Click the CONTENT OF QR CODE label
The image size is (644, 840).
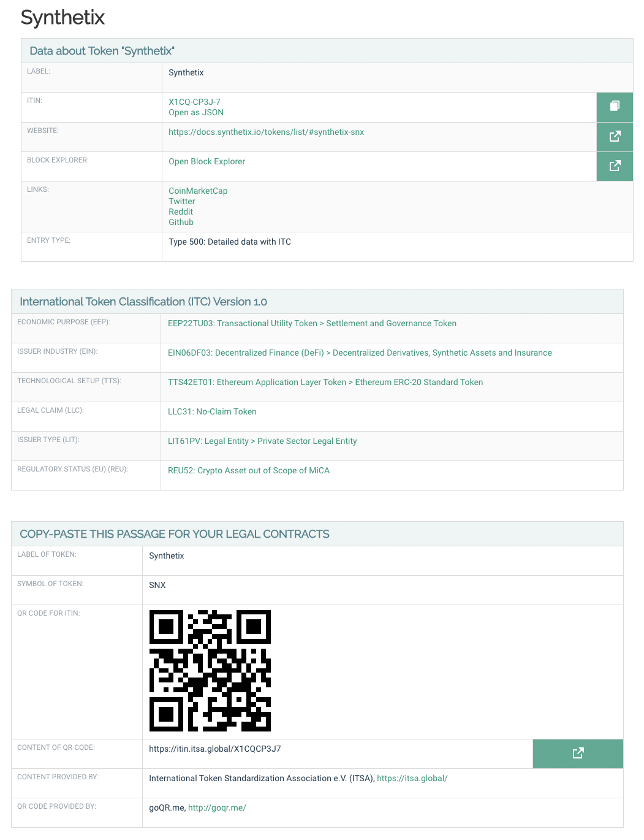56,747
